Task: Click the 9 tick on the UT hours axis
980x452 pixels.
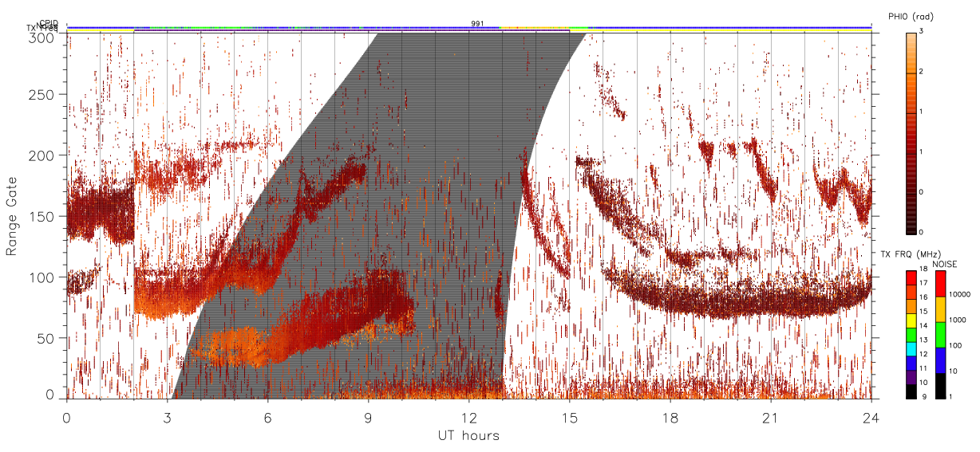Action: pos(369,417)
